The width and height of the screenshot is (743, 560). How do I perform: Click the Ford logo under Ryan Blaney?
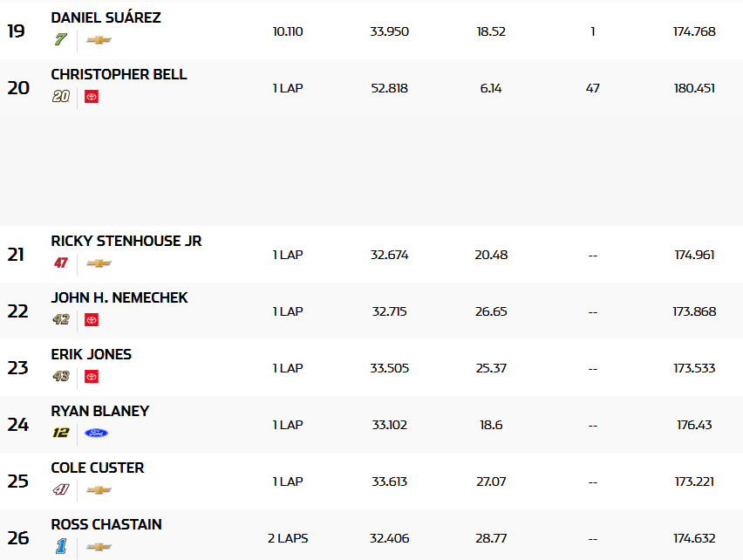click(x=96, y=434)
